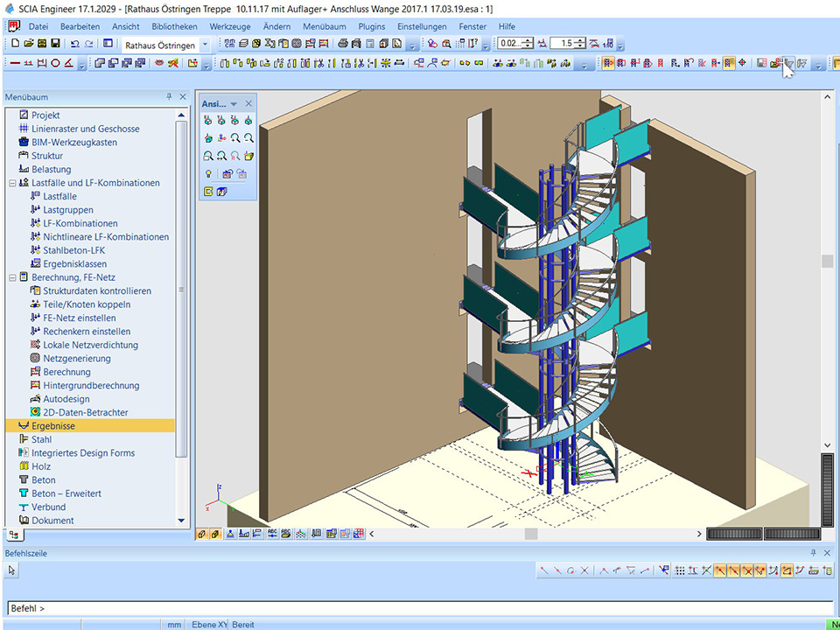Toggle the dot grid snap button
840x630 pixels.
tap(680, 570)
